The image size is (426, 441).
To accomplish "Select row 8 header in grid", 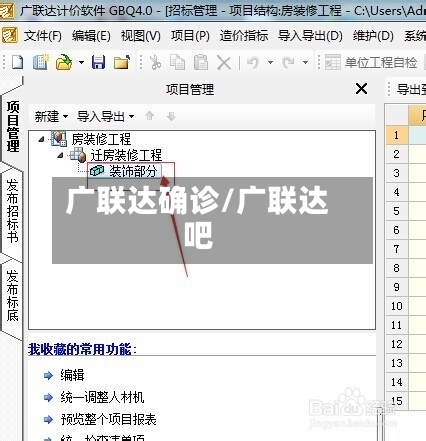I will tap(396, 268).
